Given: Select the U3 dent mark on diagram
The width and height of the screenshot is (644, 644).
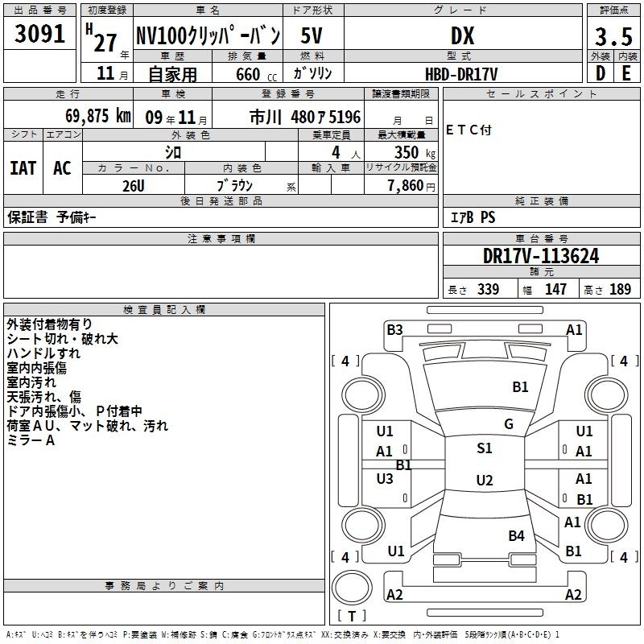Looking at the screenshot, I should [x=385, y=479].
